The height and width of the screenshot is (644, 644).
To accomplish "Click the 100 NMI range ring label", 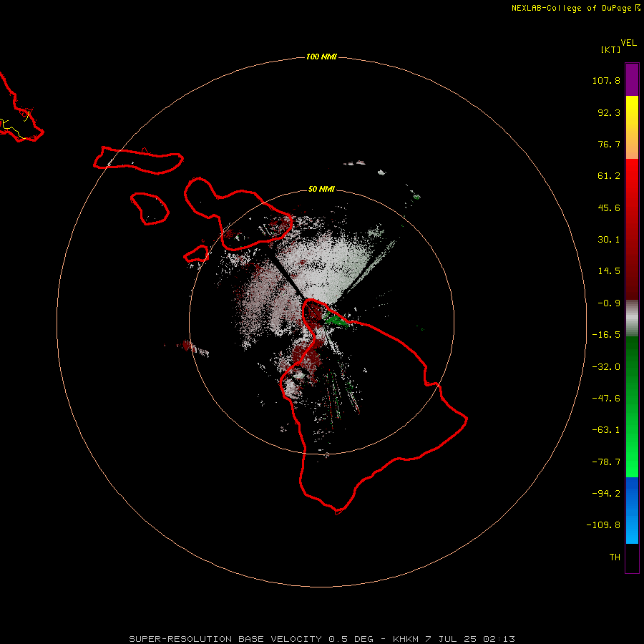I will (321, 57).
